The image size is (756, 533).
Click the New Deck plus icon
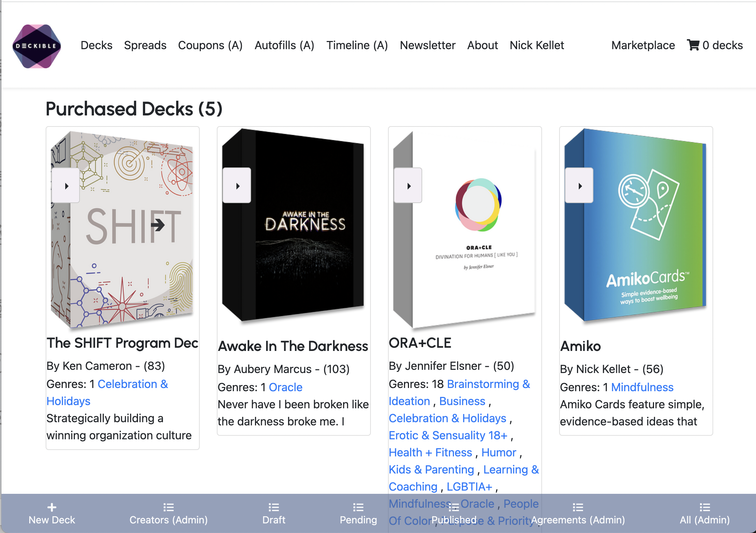point(52,507)
